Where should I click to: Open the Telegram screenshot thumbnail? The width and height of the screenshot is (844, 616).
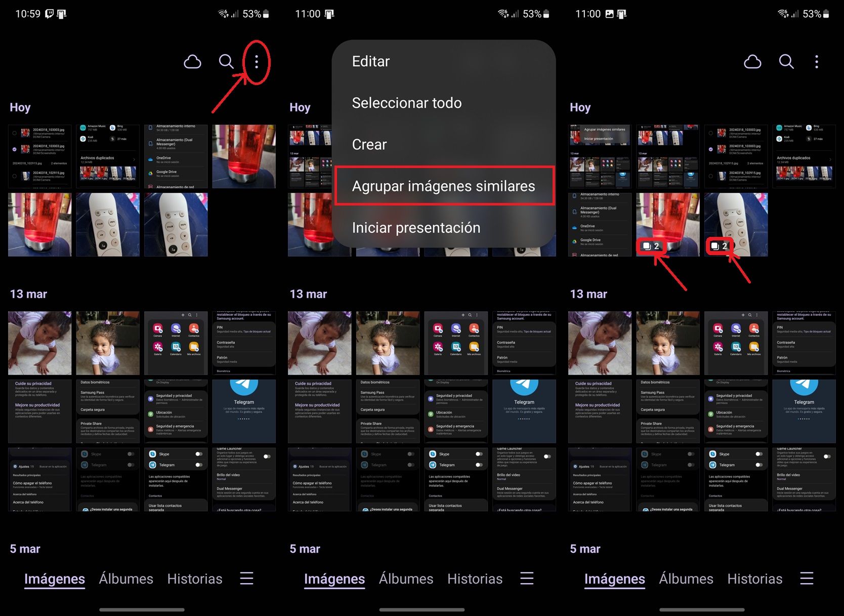pyautogui.click(x=244, y=410)
